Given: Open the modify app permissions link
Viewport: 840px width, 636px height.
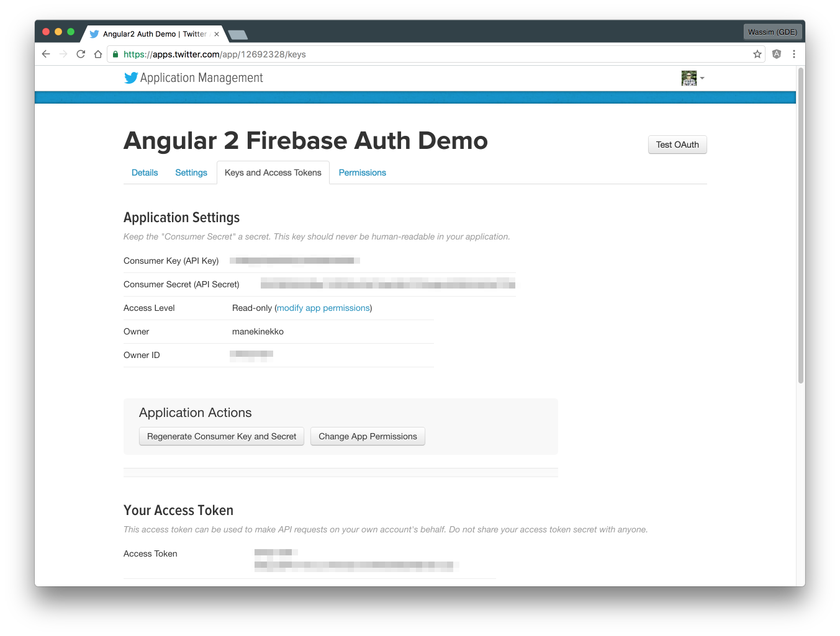Looking at the screenshot, I should pyautogui.click(x=323, y=308).
